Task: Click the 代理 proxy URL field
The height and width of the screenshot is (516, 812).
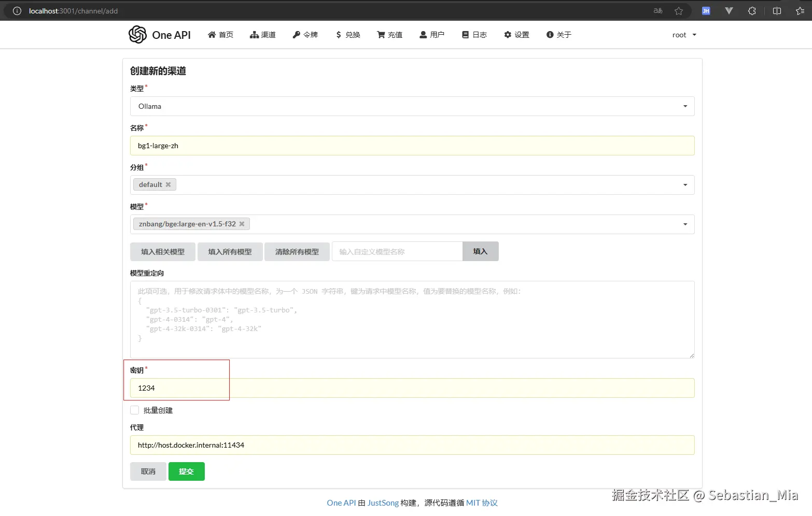Action: pos(412,445)
